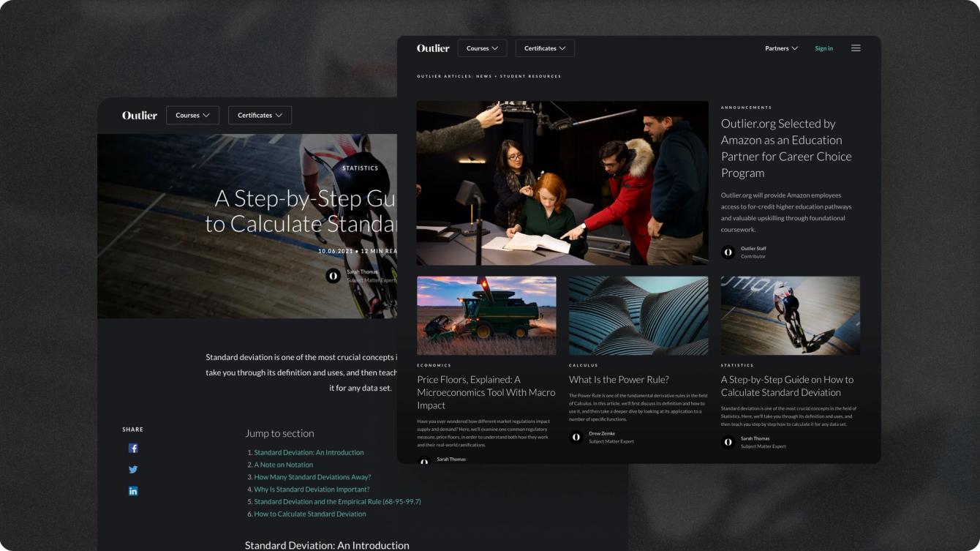Click the ANNOUNCEMENTS category label
Image resolution: width=980 pixels, height=551 pixels.
(x=746, y=108)
